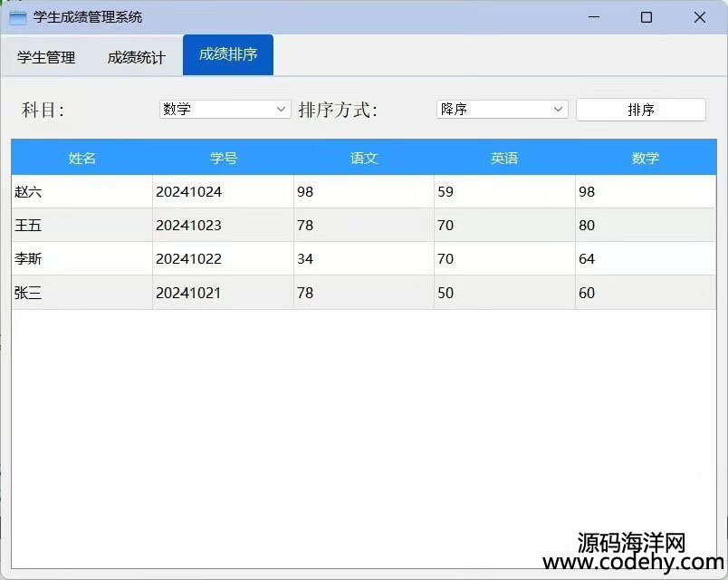The width and height of the screenshot is (728, 580).
Task: Click the 姓名 column header
Action: coord(82,159)
